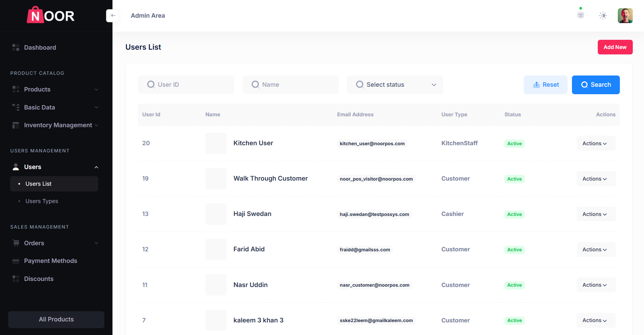Image resolution: width=644 pixels, height=335 pixels.
Task: Click the Discounts sidebar icon
Action: coord(16,279)
